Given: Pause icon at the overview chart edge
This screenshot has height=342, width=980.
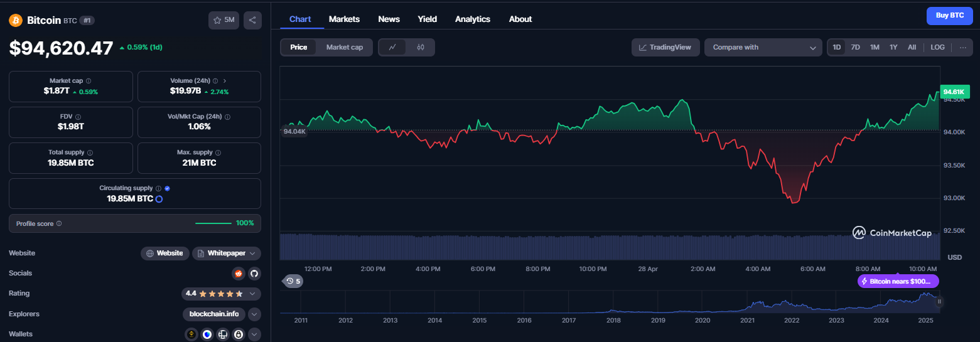Looking at the screenshot, I should tap(939, 301).
